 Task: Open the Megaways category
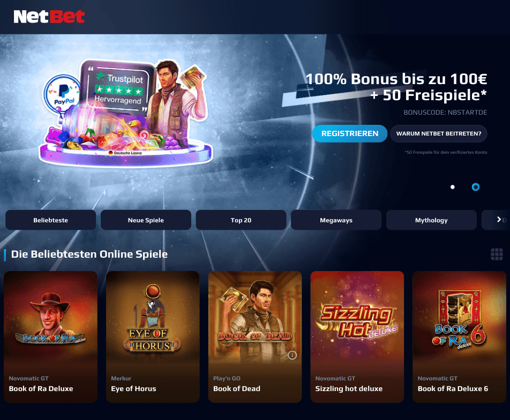tap(336, 220)
